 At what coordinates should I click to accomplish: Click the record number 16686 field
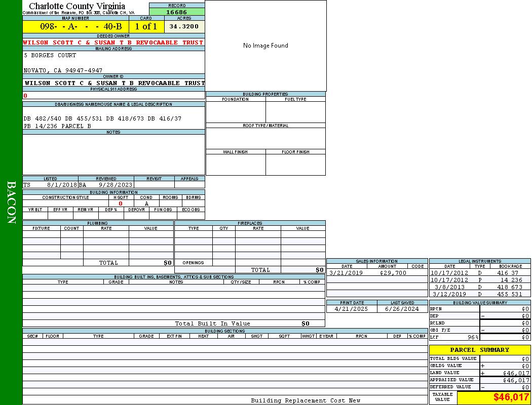coord(177,12)
